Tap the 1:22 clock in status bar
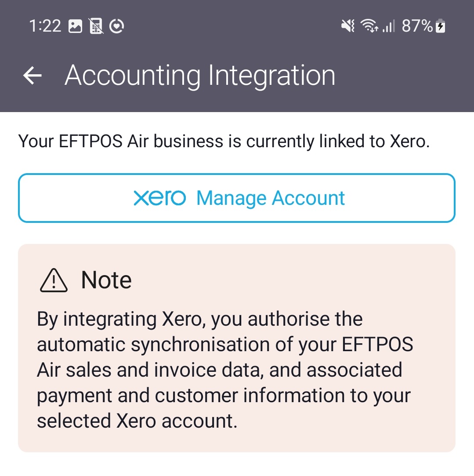Image resolution: width=474 pixels, height=476 pixels. coord(45,27)
